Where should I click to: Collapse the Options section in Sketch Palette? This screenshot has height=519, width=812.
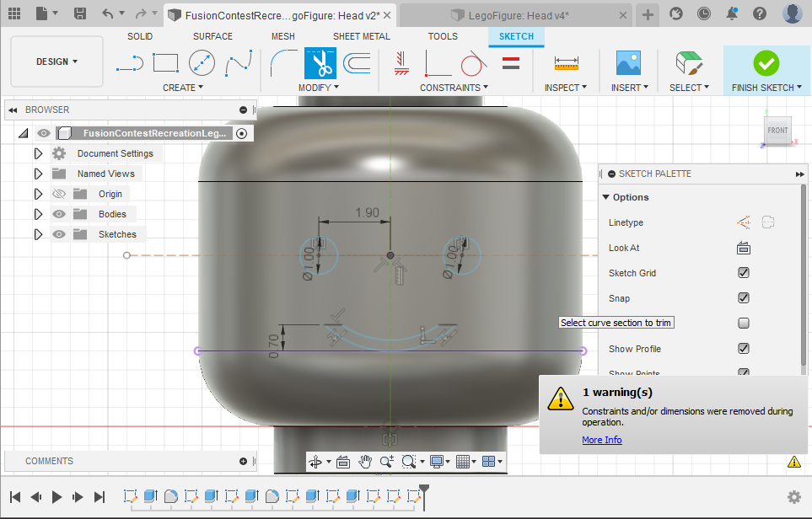click(606, 197)
